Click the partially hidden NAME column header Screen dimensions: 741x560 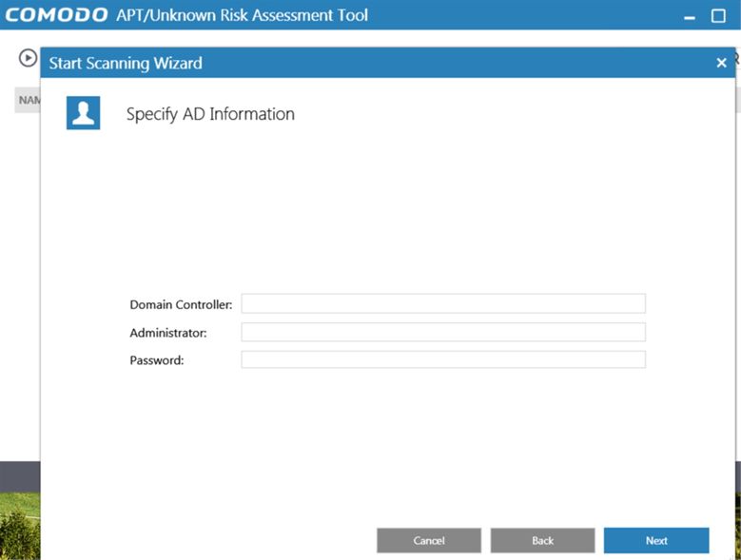(28, 100)
